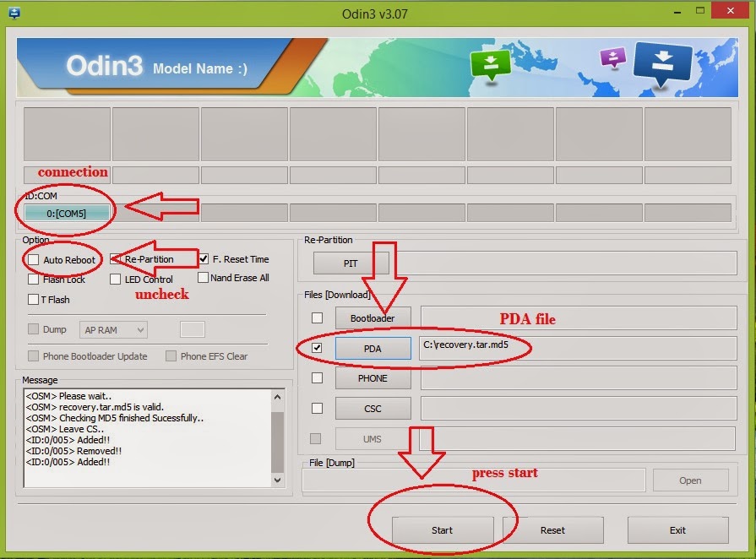756x559 pixels.
Task: Open the AP RAM dropdown
Action: [x=113, y=330]
